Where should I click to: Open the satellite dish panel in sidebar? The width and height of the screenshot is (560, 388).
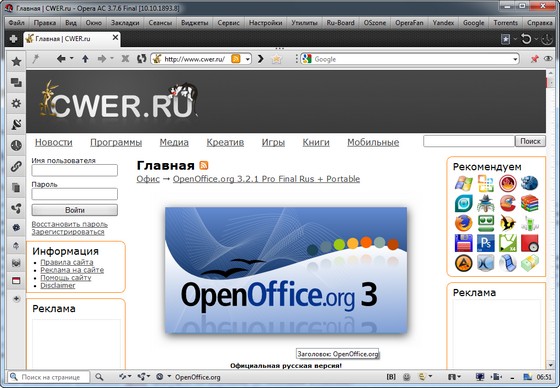16,124
